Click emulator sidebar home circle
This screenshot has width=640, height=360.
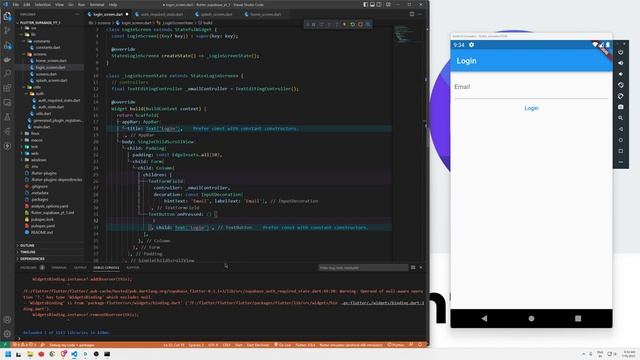pos(620,140)
